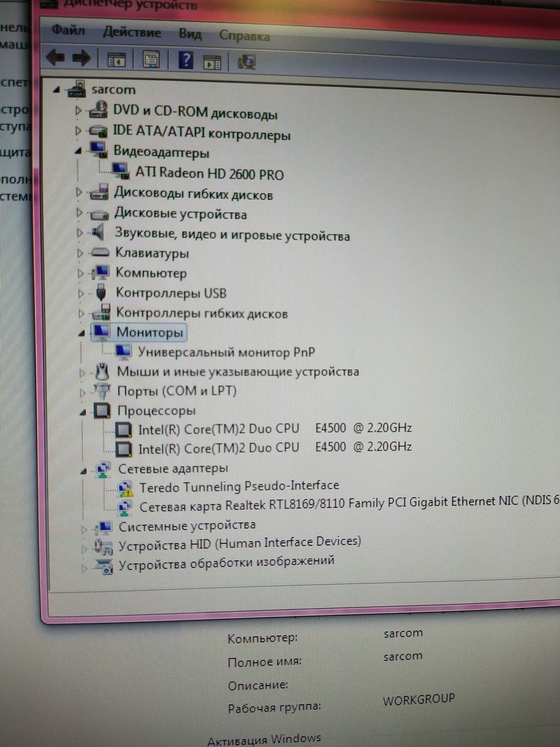Expand Звуковые, видео и игровые устройства
Screen dimensions: 560x747
pos(80,233)
